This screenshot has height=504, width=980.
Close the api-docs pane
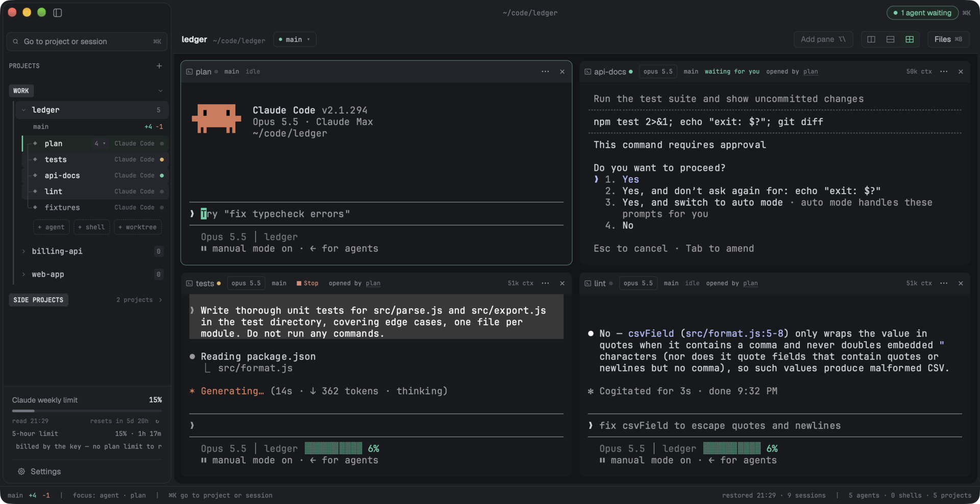961,71
